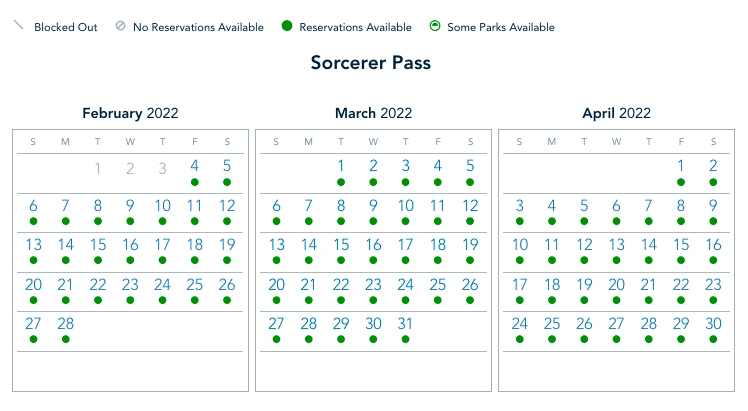
Task: Click the April 2022 month heading
Action: tap(616, 113)
